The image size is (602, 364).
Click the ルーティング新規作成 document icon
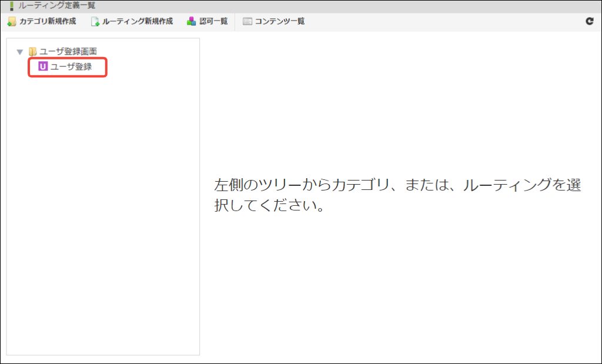click(x=95, y=22)
